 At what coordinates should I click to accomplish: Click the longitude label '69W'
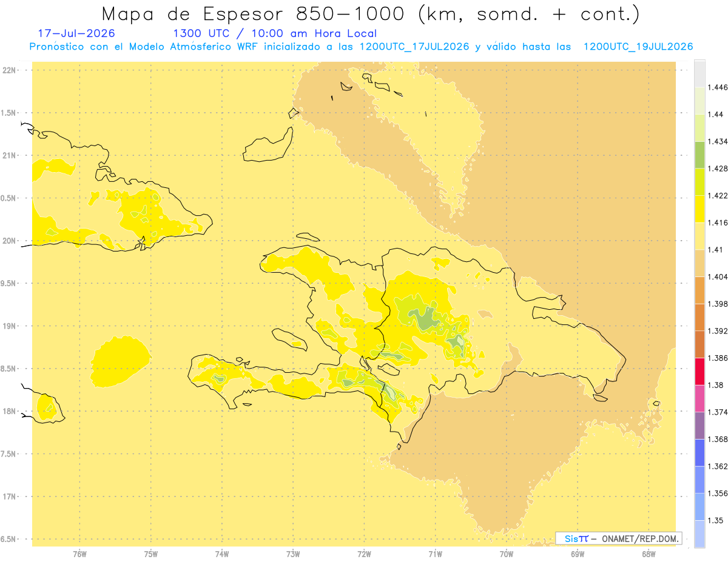(578, 554)
